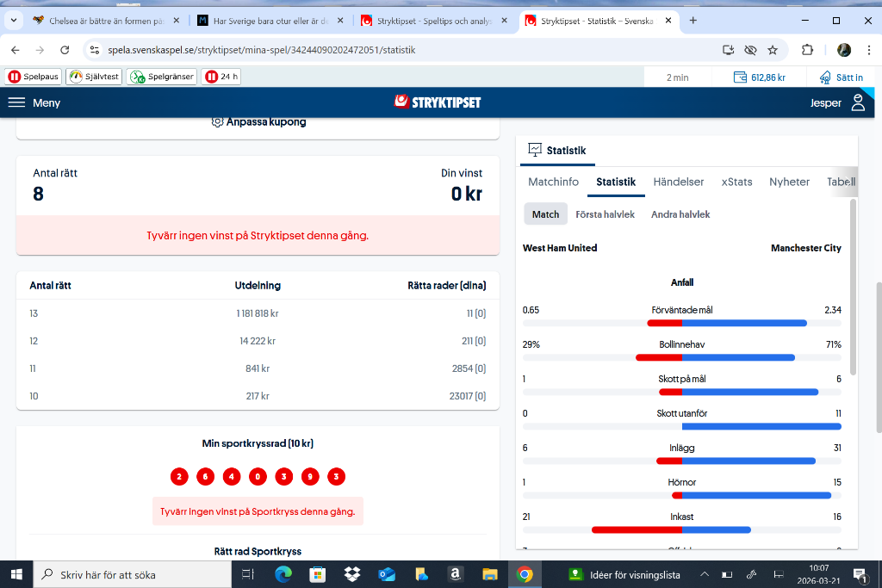The height and width of the screenshot is (588, 882).
Task: Click the Stryktipset logo
Action: tap(438, 102)
